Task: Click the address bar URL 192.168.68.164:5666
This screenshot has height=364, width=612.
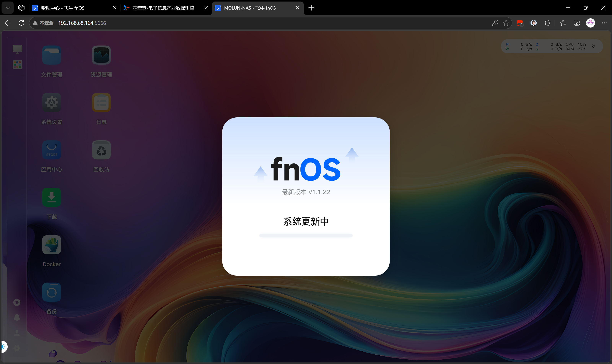Action: click(82, 23)
